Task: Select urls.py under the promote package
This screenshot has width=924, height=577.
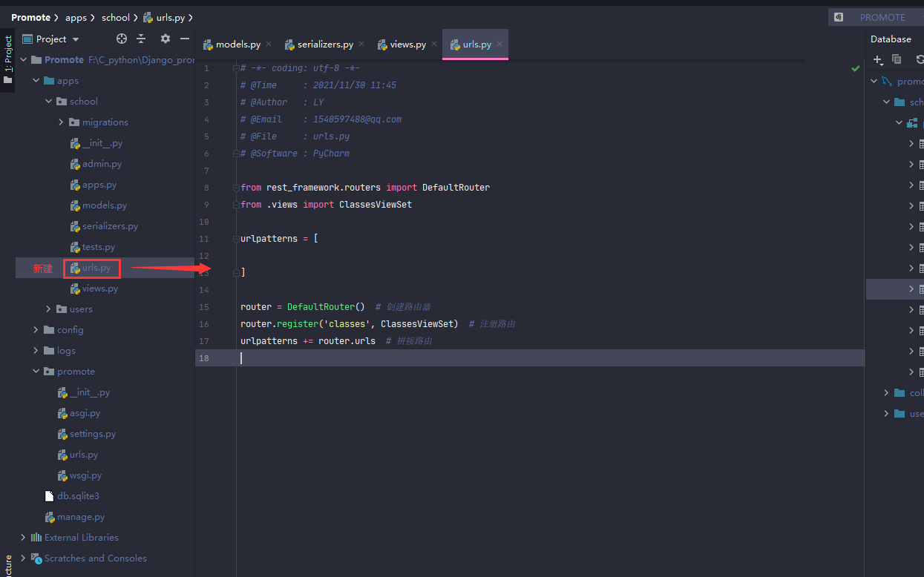Action: 84,455
